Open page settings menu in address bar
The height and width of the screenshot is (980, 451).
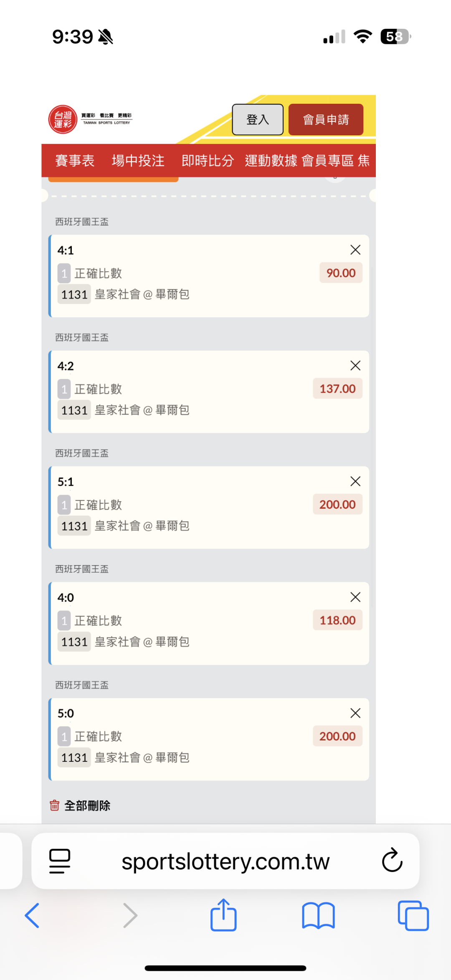tap(60, 861)
